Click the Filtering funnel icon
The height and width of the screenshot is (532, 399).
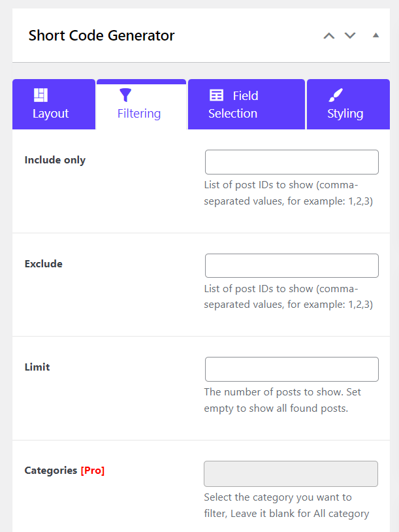125,96
